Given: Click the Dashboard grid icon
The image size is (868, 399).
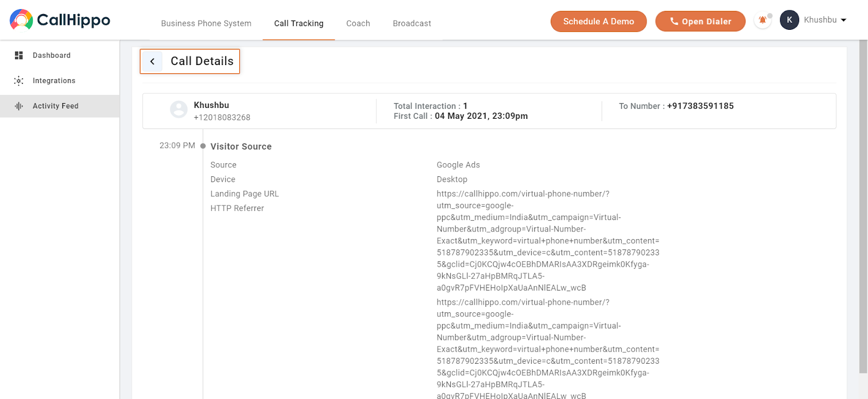Looking at the screenshot, I should click(x=19, y=55).
